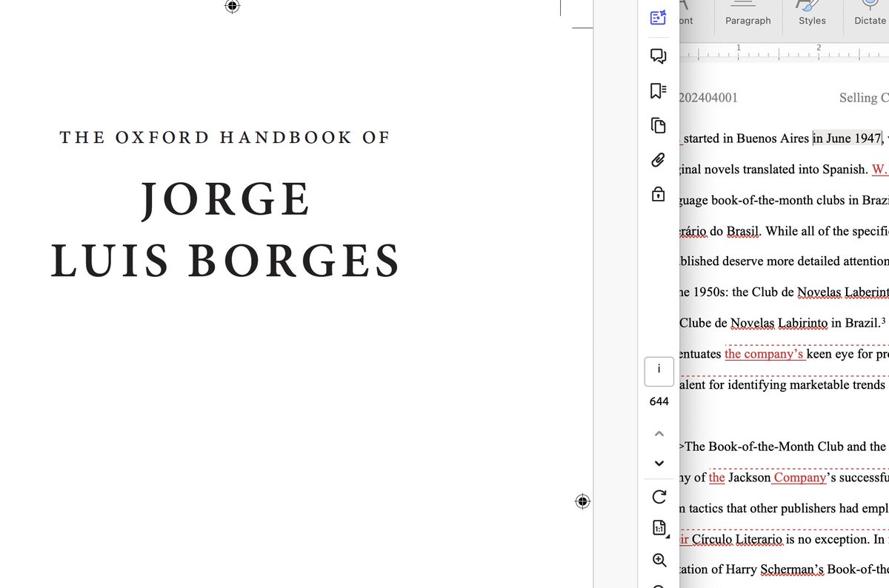Click 'LUIS BORGES' title text in PDF
The width and height of the screenshot is (889, 588).
226,261
